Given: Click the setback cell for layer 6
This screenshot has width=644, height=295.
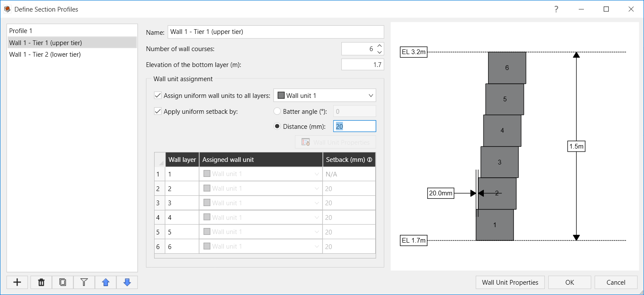Looking at the screenshot, I should pos(349,246).
